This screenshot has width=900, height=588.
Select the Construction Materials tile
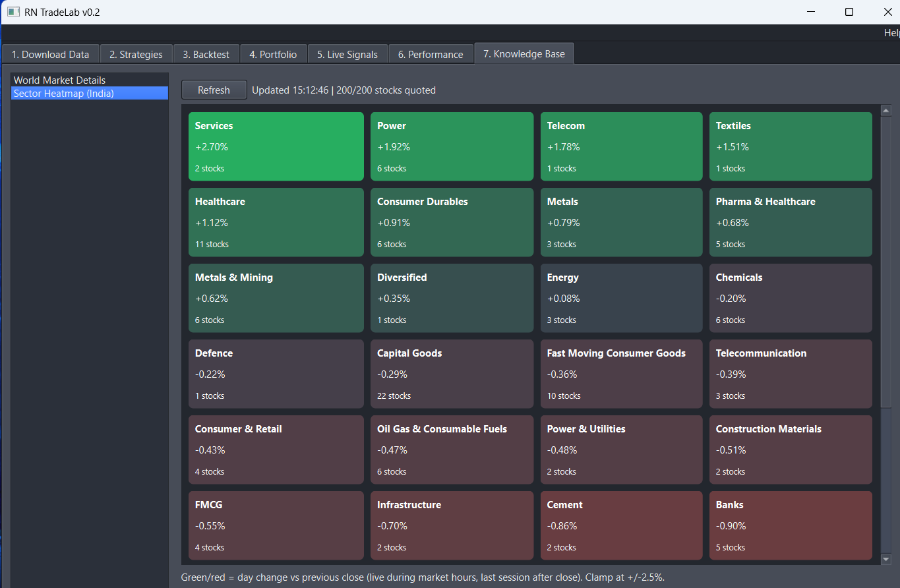tap(791, 450)
